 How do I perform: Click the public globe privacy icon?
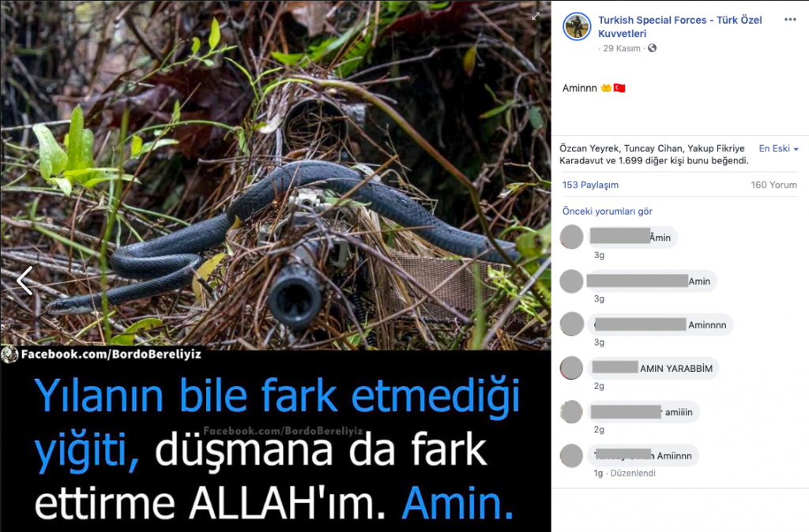[x=652, y=48]
